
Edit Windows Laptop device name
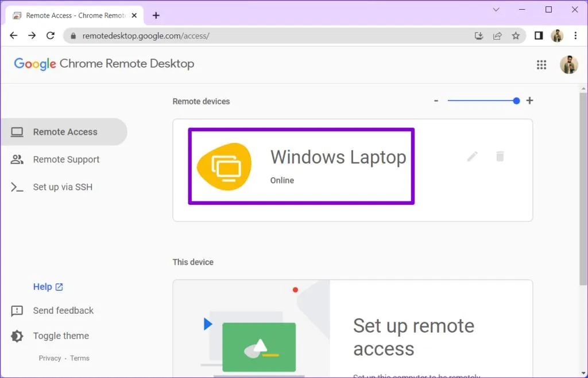pos(472,156)
